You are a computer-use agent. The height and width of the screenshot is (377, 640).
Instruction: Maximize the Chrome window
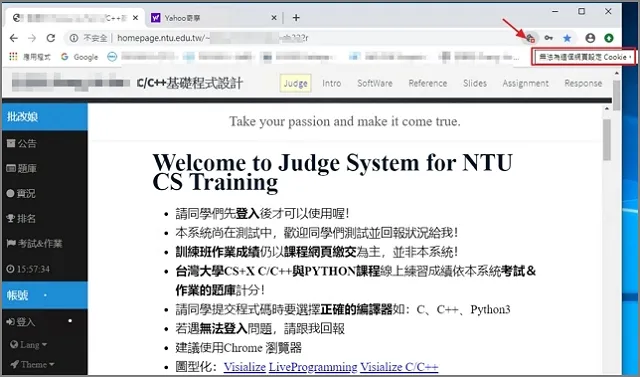pyautogui.click(x=582, y=11)
